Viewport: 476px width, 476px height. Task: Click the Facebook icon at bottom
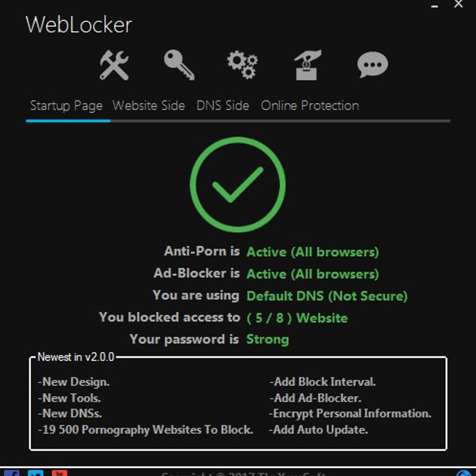(x=11, y=473)
